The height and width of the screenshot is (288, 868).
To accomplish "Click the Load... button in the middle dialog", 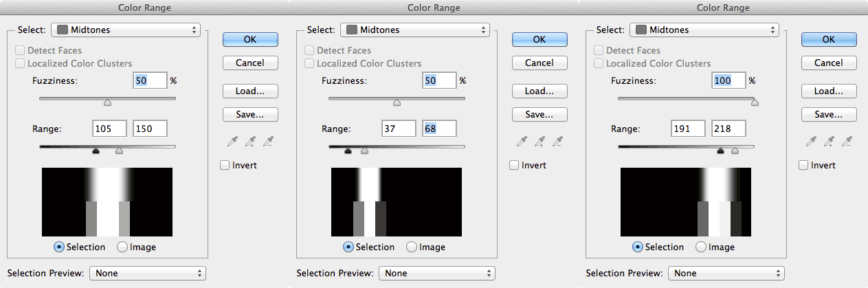I will (539, 91).
